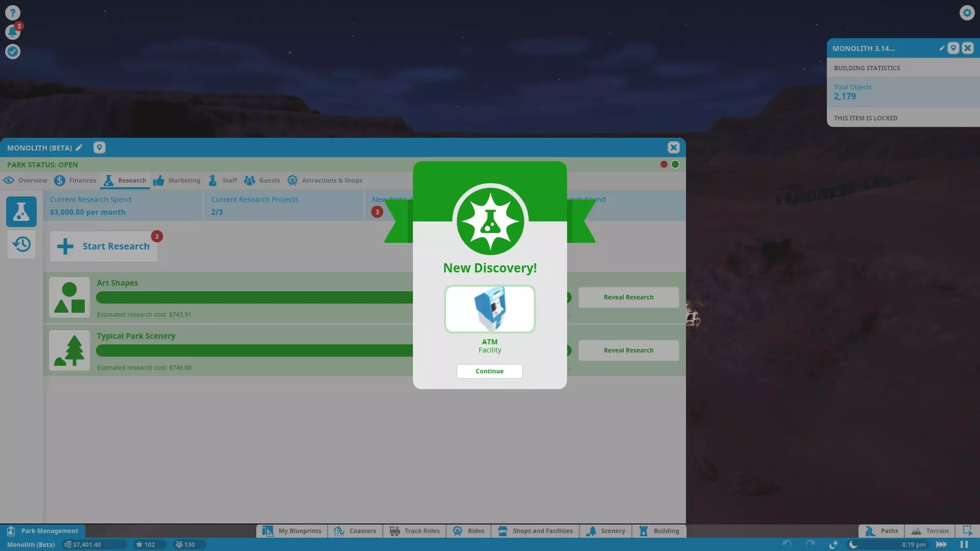Open the Rides menu
Viewport: 980px width, 551px height.
[469, 531]
